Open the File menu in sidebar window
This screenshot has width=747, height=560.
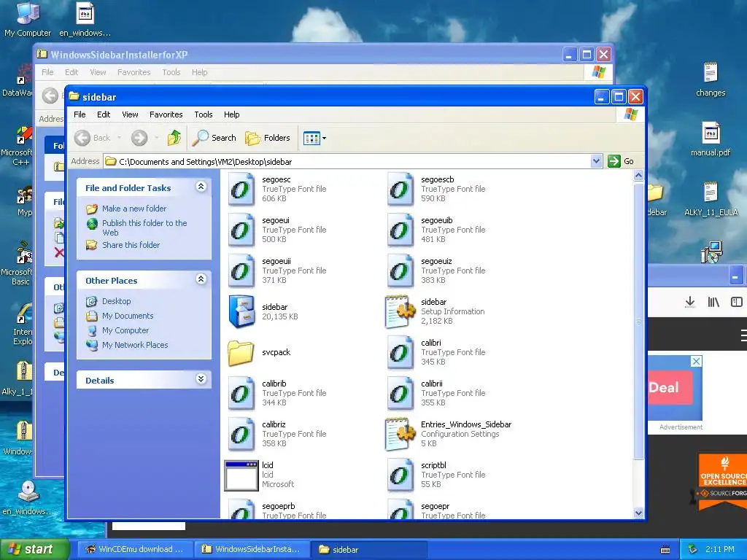(80, 114)
